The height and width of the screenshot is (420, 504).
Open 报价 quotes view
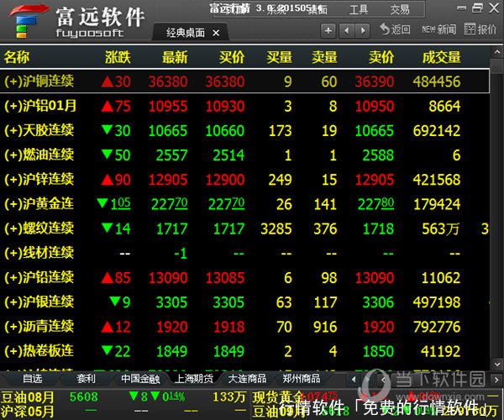(480, 29)
